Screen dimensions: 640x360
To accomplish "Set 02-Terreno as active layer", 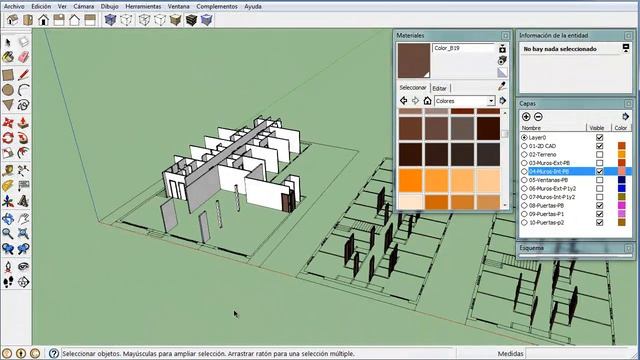I will [524, 155].
